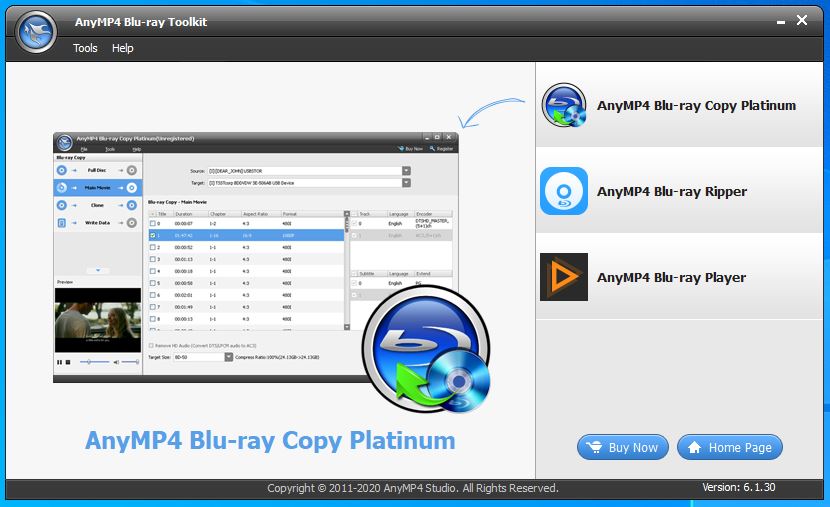Click the Buy Now button
This screenshot has width=830, height=507.
tap(622, 447)
